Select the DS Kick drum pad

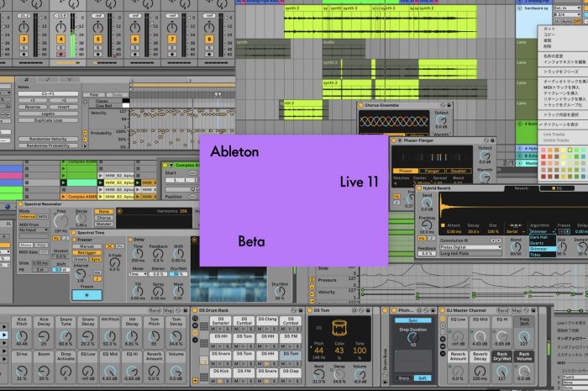tap(221, 372)
